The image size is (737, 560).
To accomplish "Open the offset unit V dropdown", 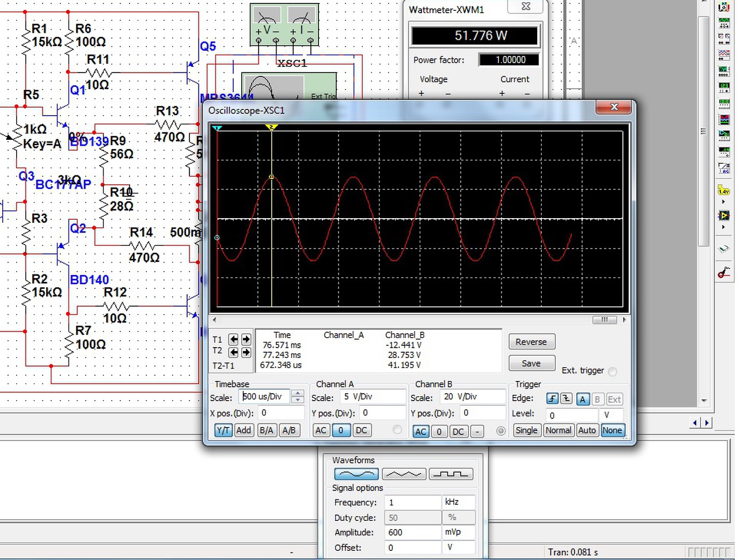I will pos(459,547).
